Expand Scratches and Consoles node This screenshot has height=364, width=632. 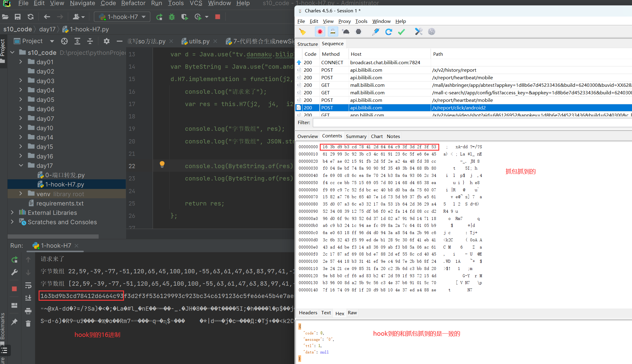12,222
